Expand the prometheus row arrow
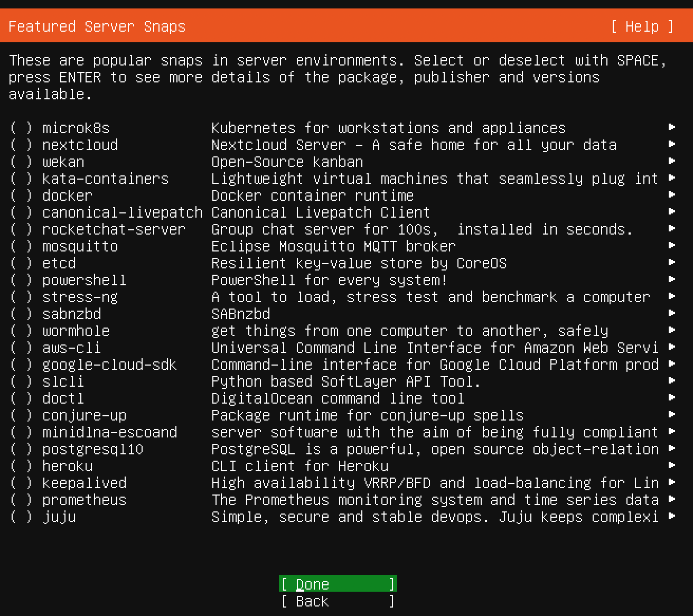 pyautogui.click(x=672, y=499)
